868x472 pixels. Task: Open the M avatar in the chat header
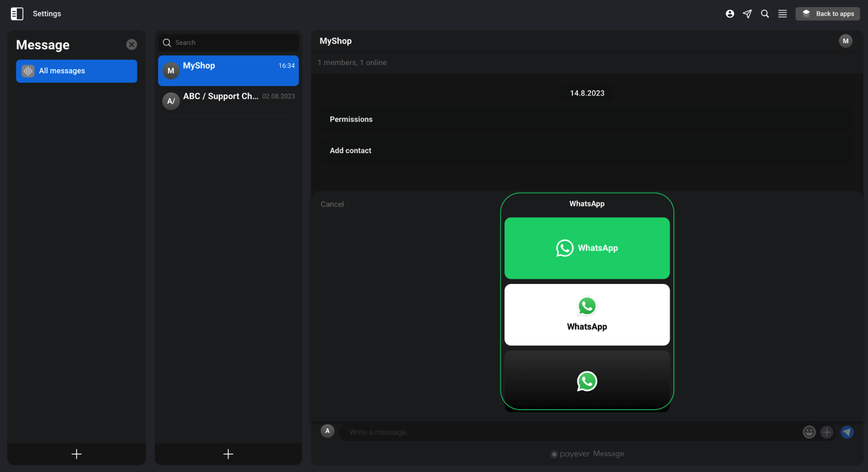tap(845, 41)
